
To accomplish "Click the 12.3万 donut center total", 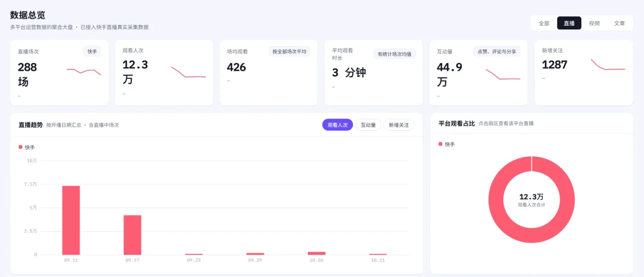I will point(531,197).
